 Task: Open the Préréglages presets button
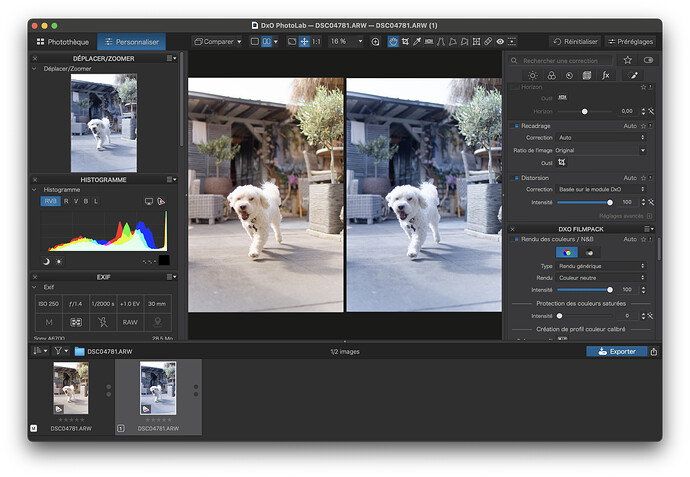(631, 41)
